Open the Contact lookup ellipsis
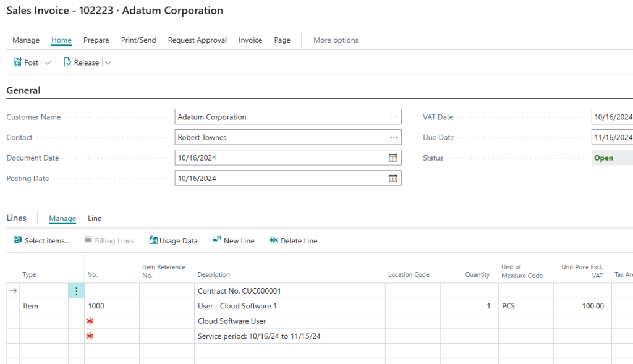The width and height of the screenshot is (633, 364). (393, 137)
